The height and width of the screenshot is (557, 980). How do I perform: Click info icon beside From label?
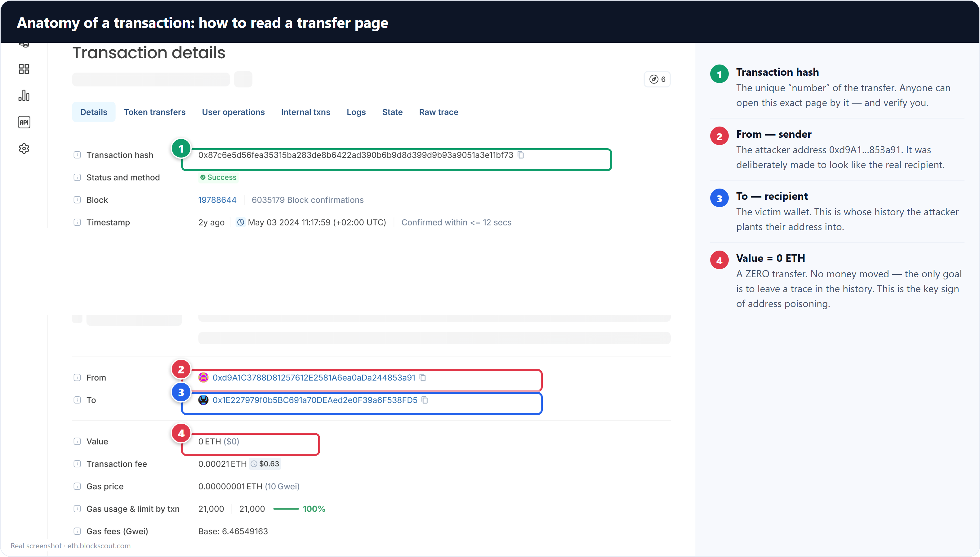[77, 377]
